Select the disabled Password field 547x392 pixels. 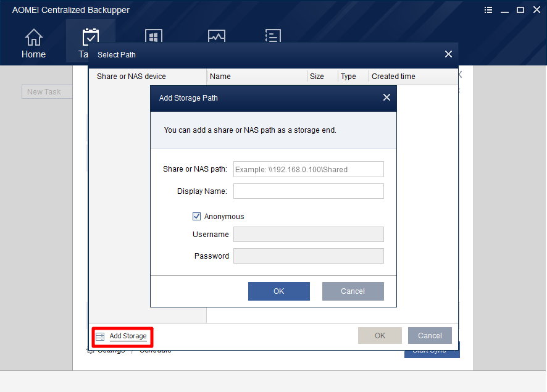[309, 256]
